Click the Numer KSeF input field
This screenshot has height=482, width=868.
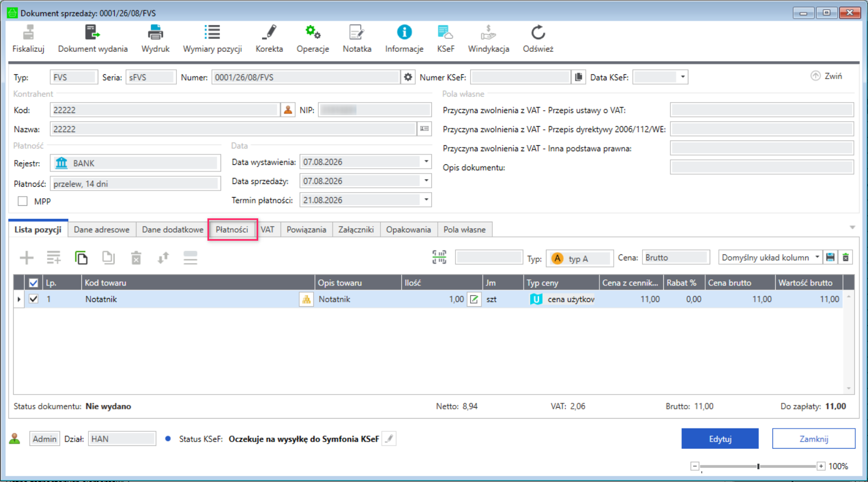pyautogui.click(x=520, y=78)
